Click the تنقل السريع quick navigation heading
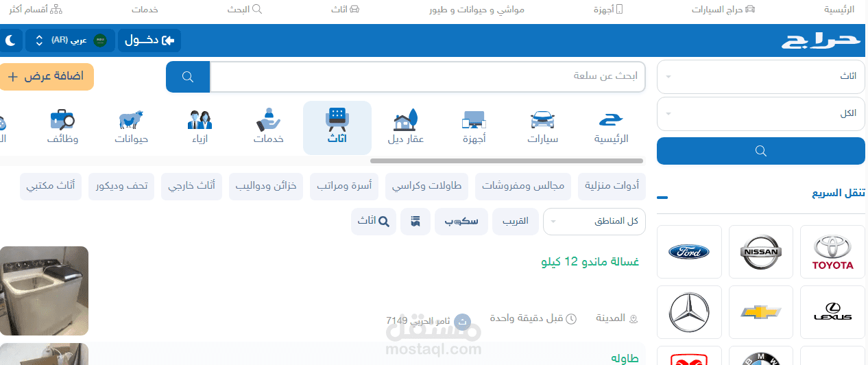The image size is (868, 365). [839, 193]
